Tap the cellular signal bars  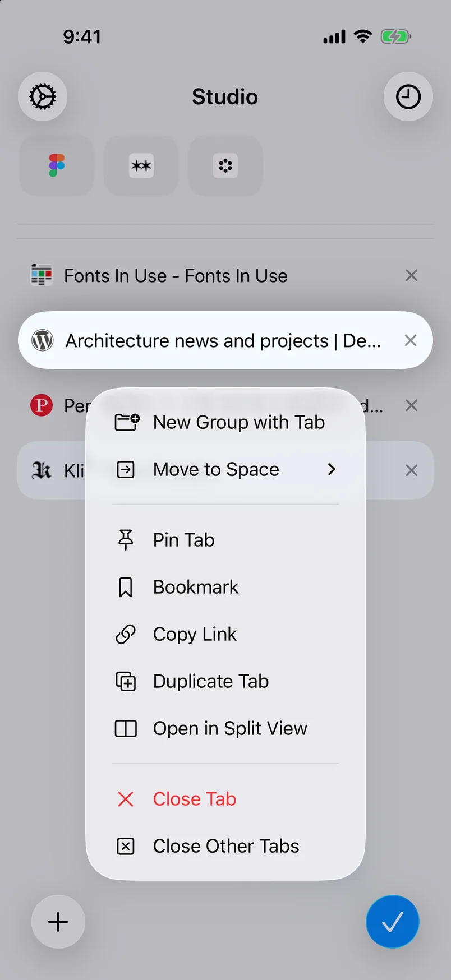[334, 37]
